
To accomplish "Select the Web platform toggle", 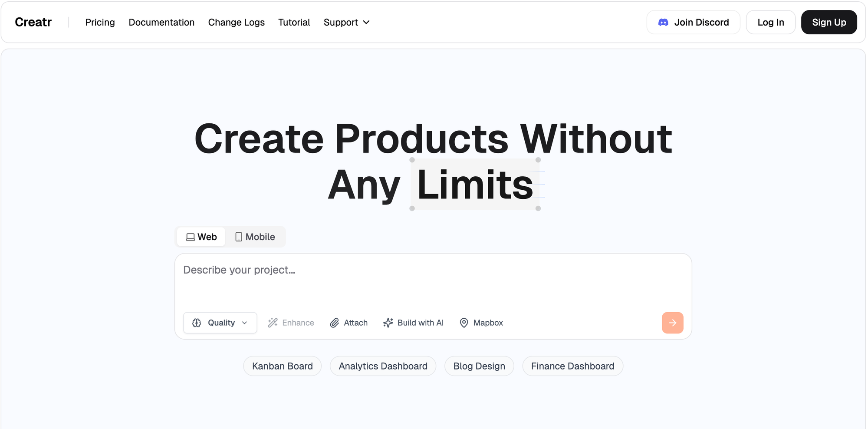I will point(201,237).
